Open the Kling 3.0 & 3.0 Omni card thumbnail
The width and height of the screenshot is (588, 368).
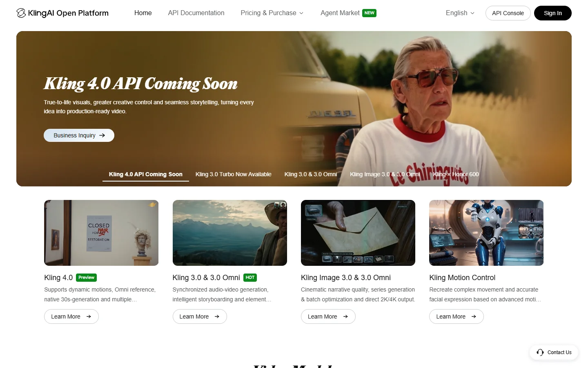coord(230,233)
